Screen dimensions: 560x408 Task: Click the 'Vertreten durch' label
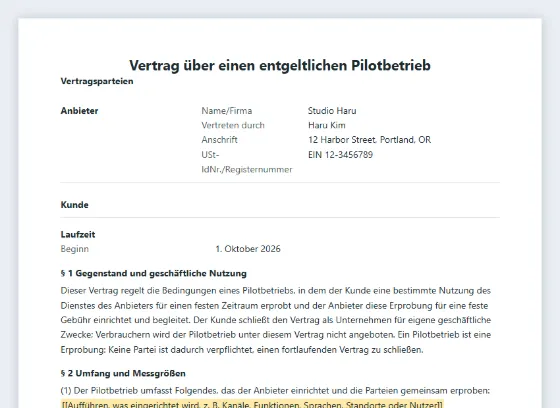pos(233,125)
